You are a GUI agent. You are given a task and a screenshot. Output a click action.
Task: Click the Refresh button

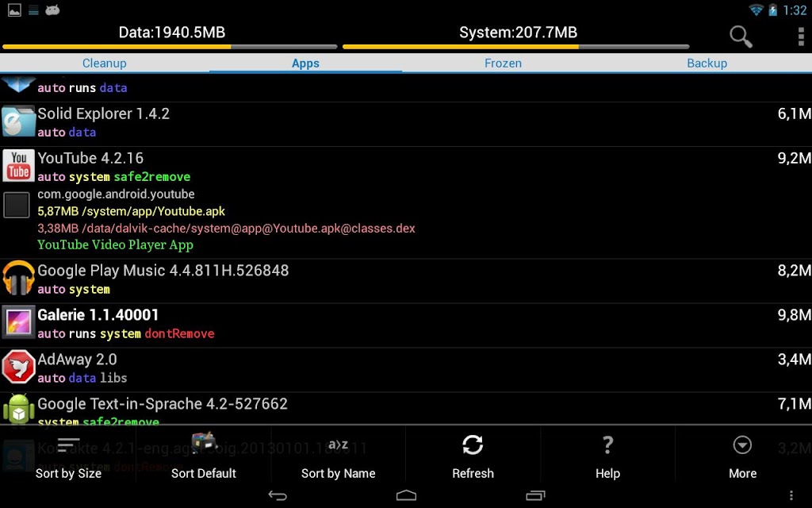[x=473, y=456]
